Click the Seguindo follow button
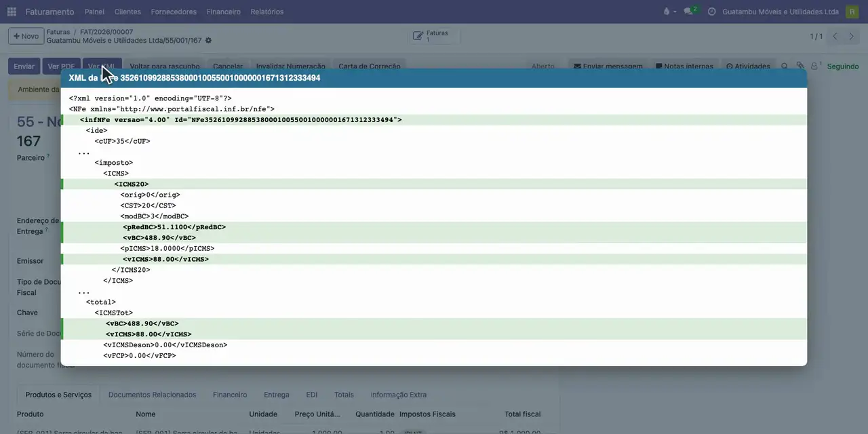The height and width of the screenshot is (434, 868). click(x=843, y=66)
